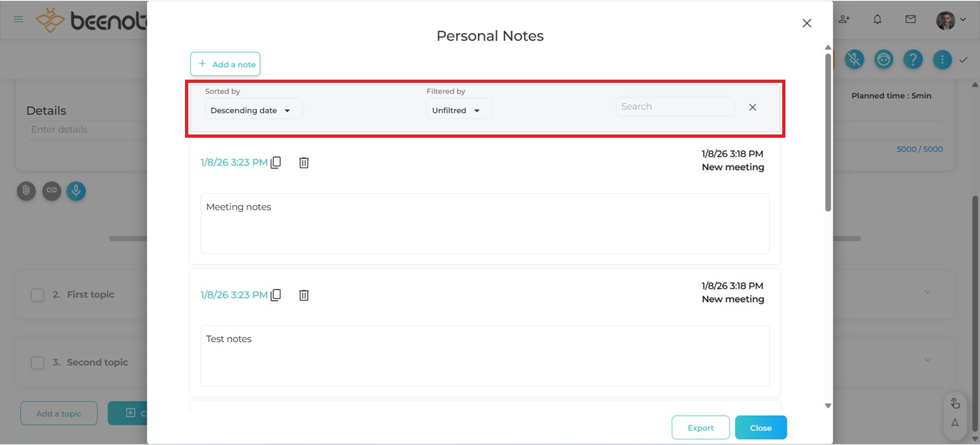Check the Second topic checkbox
Image resolution: width=980 pixels, height=445 pixels.
[38, 363]
